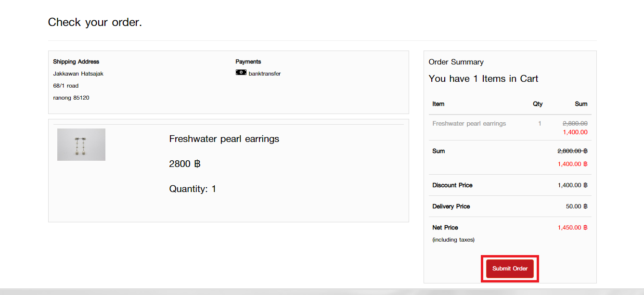Viewport: 644px width, 295px height.
Task: Click the ranong 85120 address line
Action: point(71,98)
